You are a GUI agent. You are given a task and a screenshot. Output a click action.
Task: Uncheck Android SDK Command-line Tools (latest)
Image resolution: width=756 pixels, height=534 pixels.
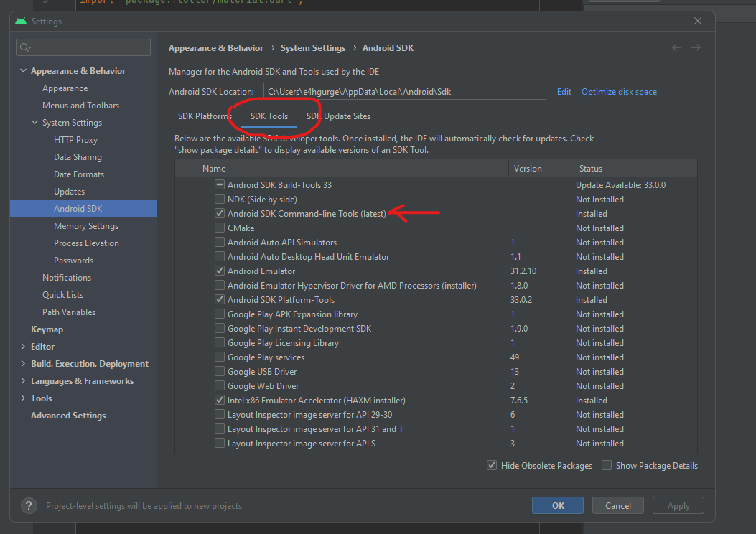click(220, 213)
